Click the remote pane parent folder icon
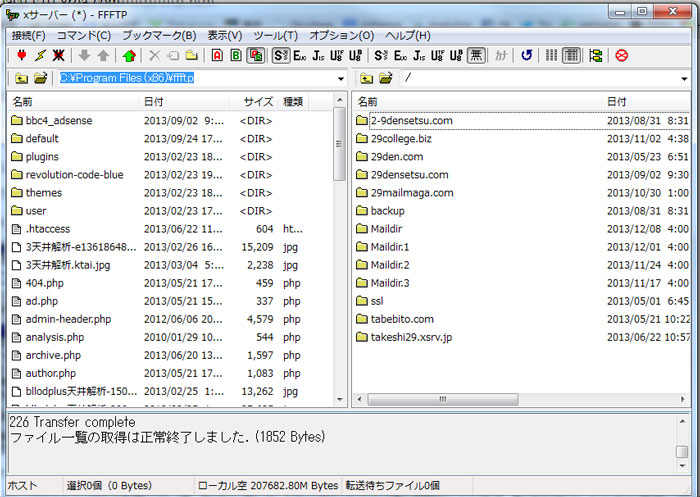Viewport: 700px width, 497px height. 367,78
